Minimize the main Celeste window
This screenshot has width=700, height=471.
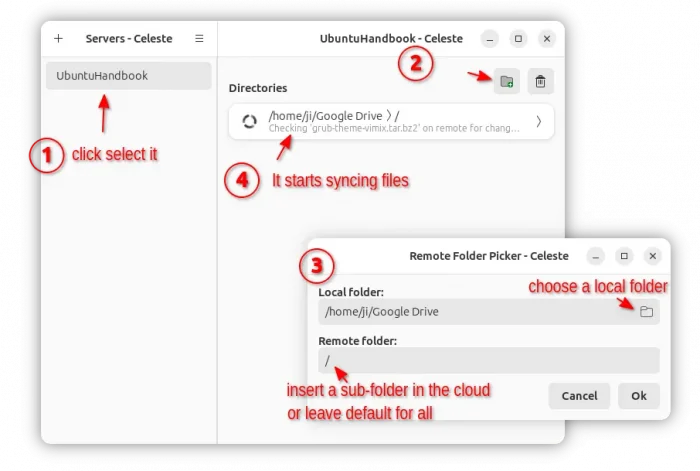(x=489, y=39)
